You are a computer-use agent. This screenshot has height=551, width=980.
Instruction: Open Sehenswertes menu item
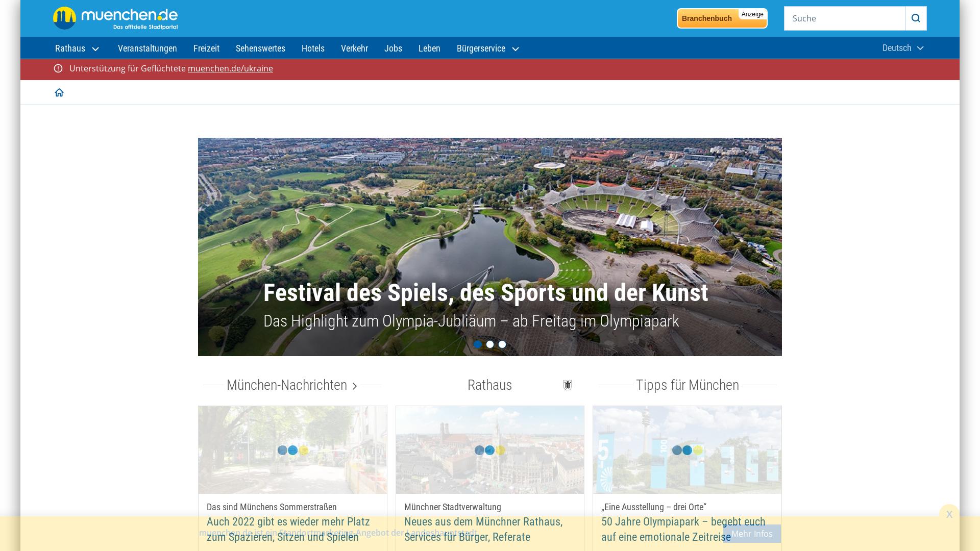pyautogui.click(x=260, y=48)
